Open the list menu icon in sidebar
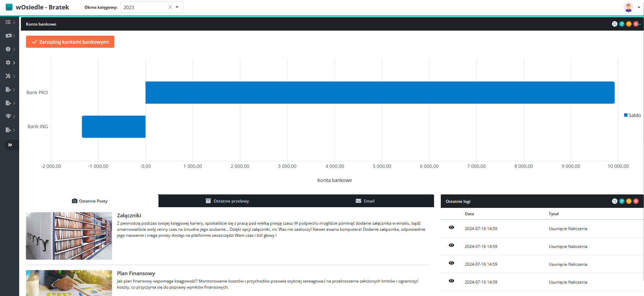 tap(8, 22)
